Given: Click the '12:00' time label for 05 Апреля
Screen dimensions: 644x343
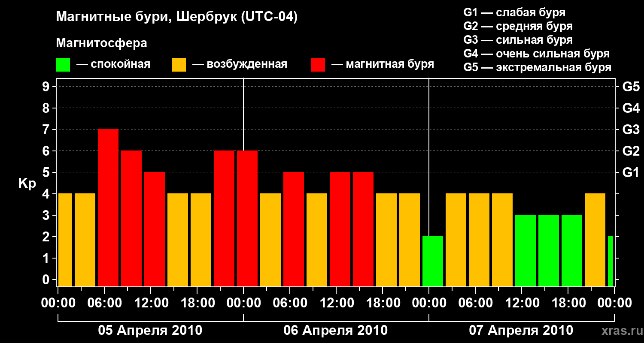Looking at the screenshot, I should [x=151, y=303].
